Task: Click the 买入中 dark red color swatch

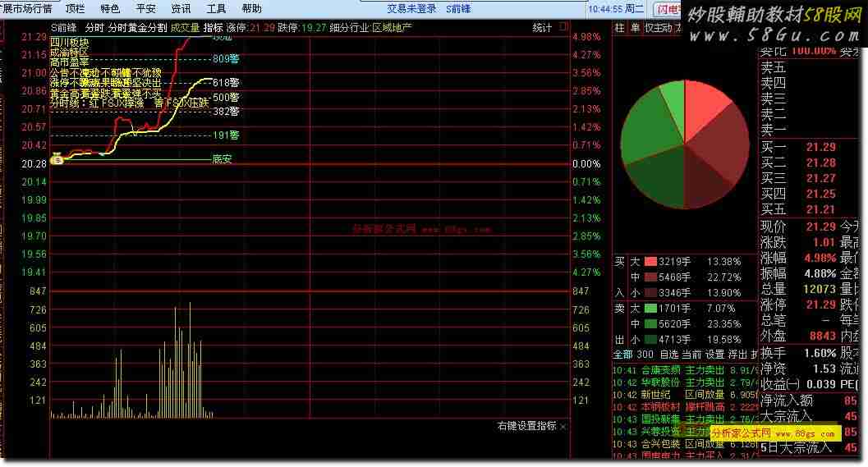Action: [x=650, y=277]
